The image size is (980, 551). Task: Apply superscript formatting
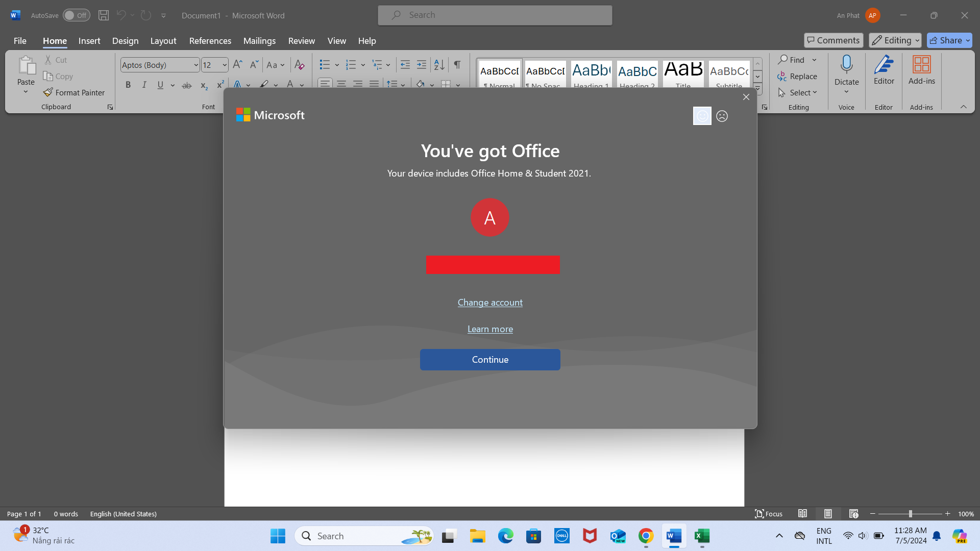[x=220, y=85]
